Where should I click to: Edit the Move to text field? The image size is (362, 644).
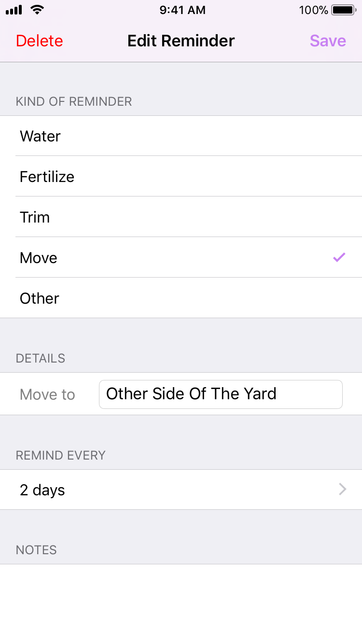point(221,394)
